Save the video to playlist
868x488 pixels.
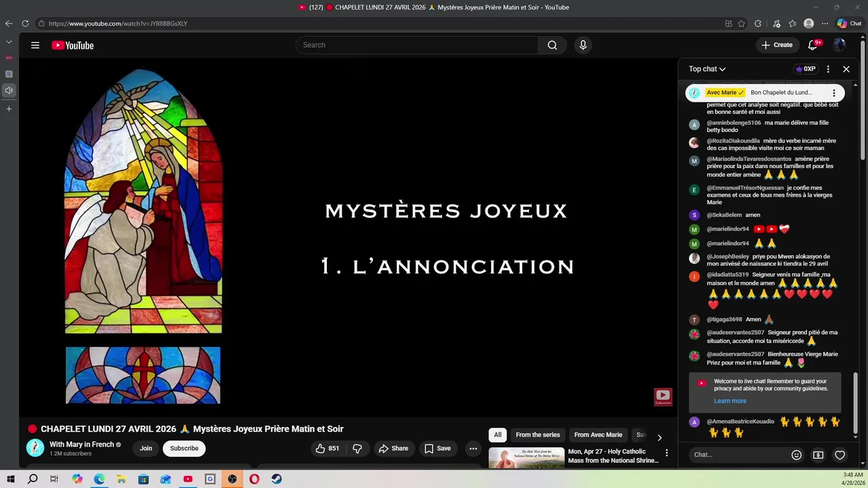pos(437,448)
